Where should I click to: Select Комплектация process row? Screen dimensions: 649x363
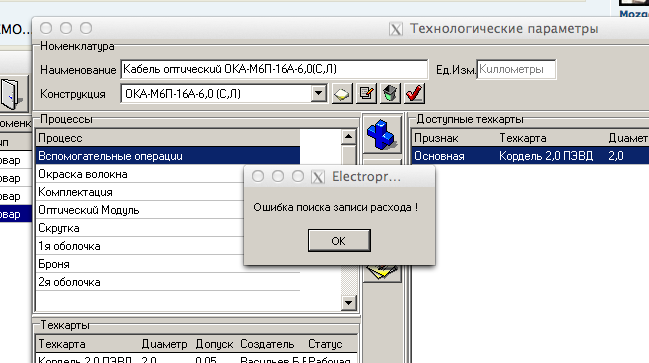tap(140, 192)
